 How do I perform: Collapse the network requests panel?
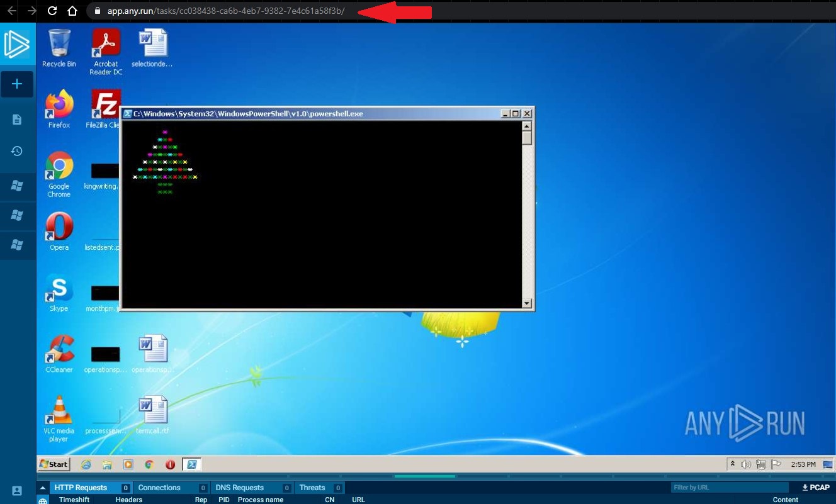pyautogui.click(x=42, y=486)
